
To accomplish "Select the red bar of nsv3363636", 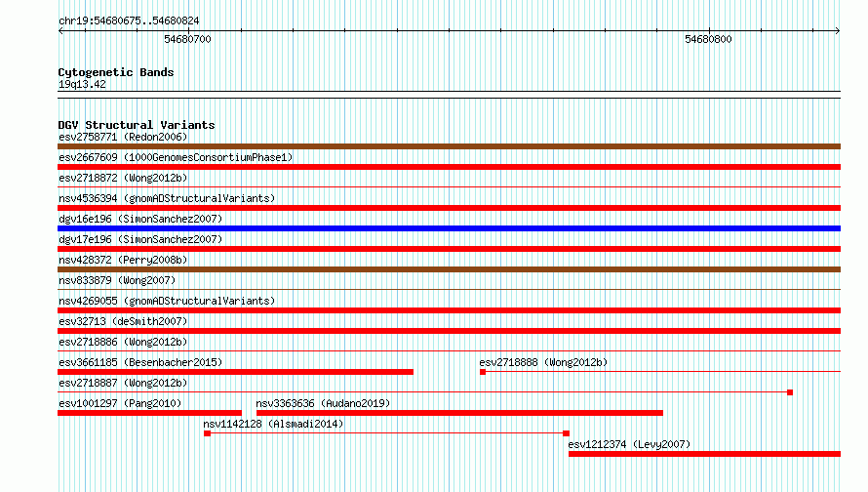I will point(459,413).
